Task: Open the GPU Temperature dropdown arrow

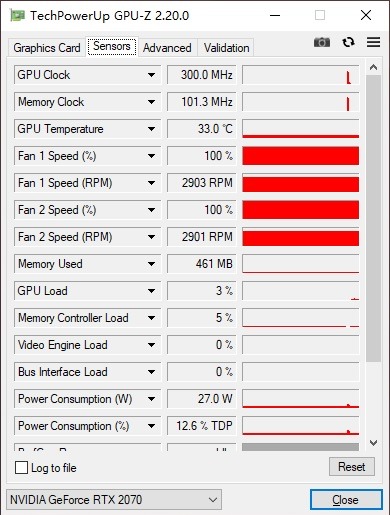Action: click(151, 129)
